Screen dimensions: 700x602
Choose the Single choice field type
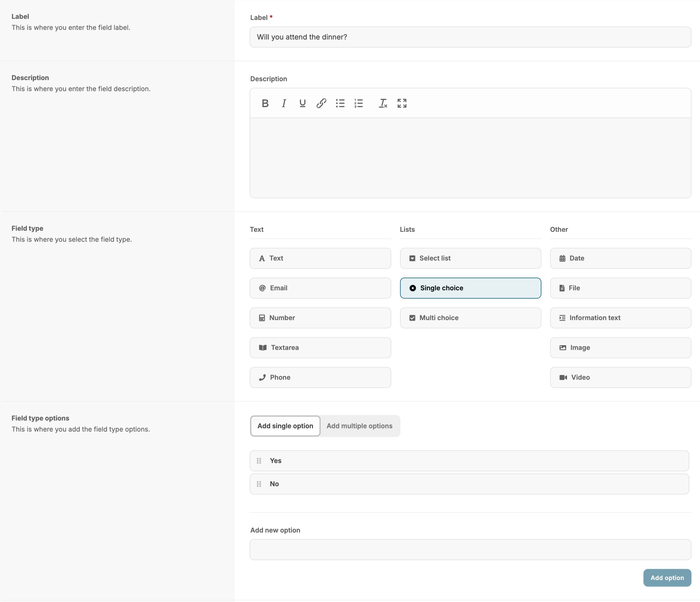pyautogui.click(x=470, y=288)
